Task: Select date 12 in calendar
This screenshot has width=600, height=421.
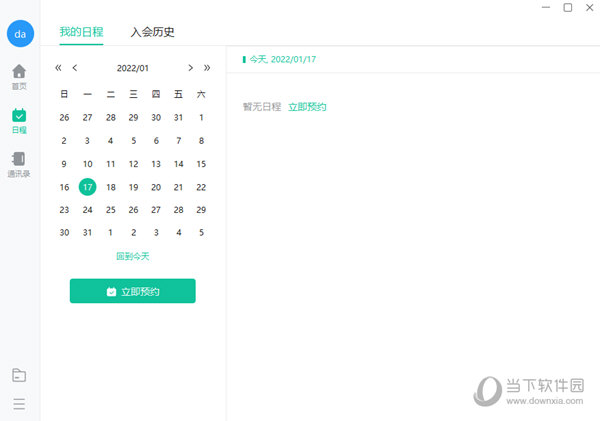Action: click(x=134, y=164)
